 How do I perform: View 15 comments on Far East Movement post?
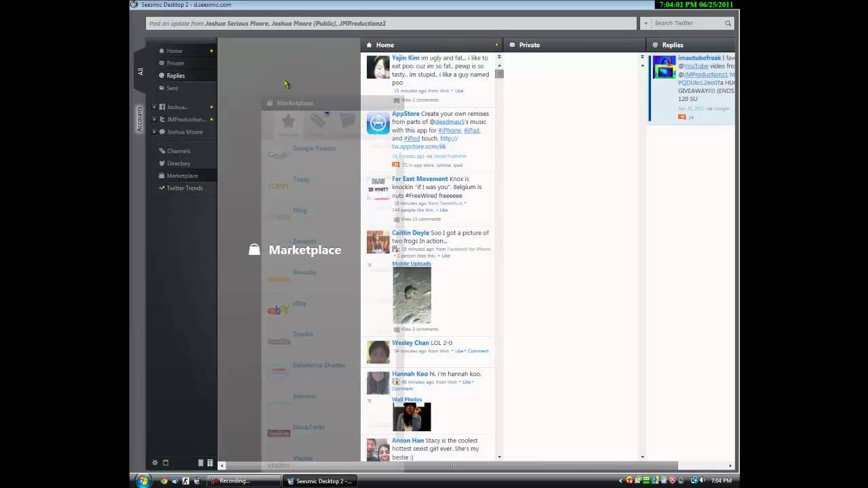pyautogui.click(x=420, y=219)
